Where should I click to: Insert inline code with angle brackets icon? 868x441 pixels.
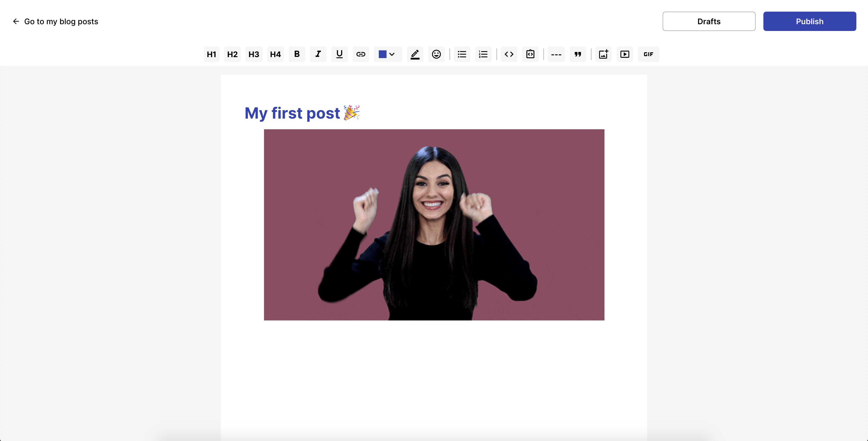click(x=509, y=54)
